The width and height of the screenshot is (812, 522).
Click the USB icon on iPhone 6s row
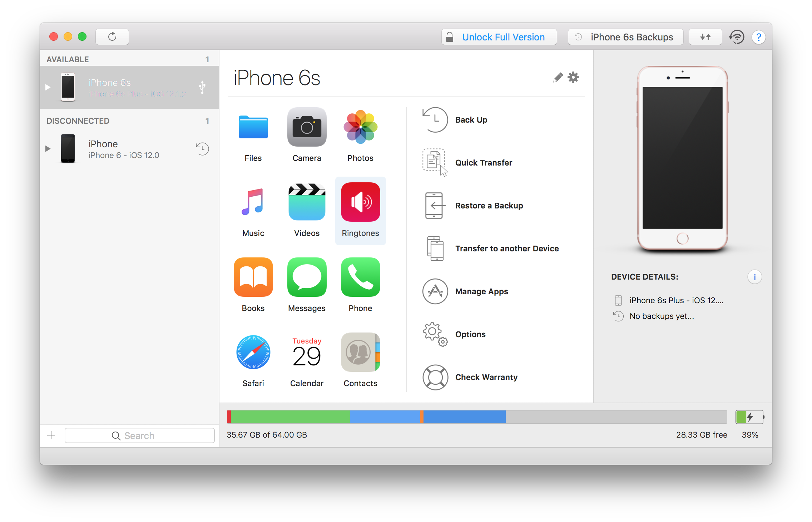coord(202,87)
